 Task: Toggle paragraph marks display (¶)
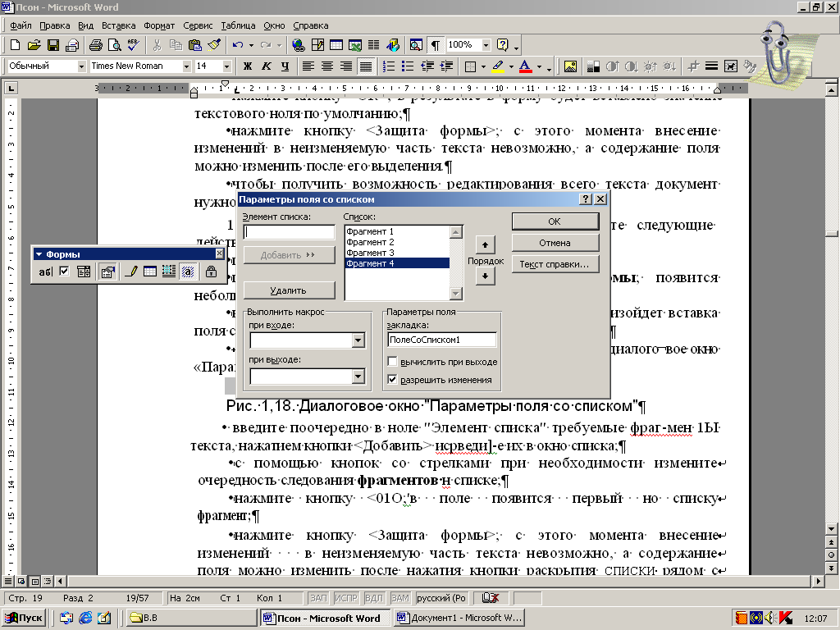(436, 45)
